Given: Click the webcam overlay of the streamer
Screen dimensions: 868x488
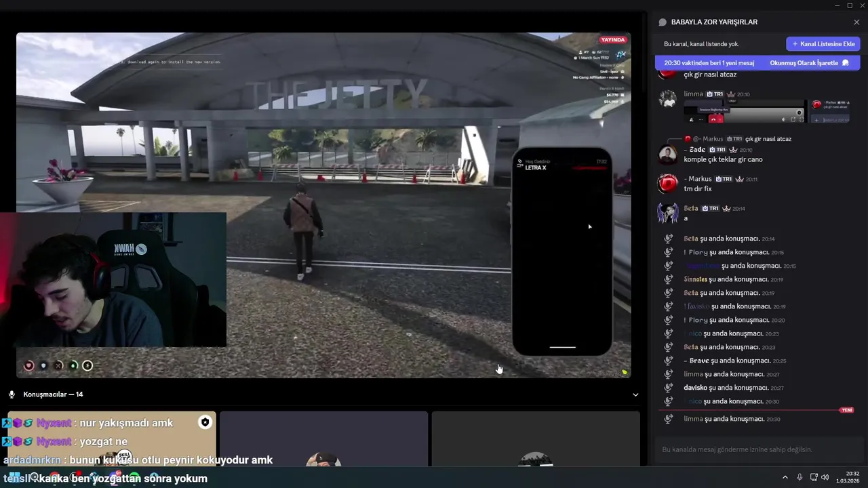Looking at the screenshot, I should point(113,280).
